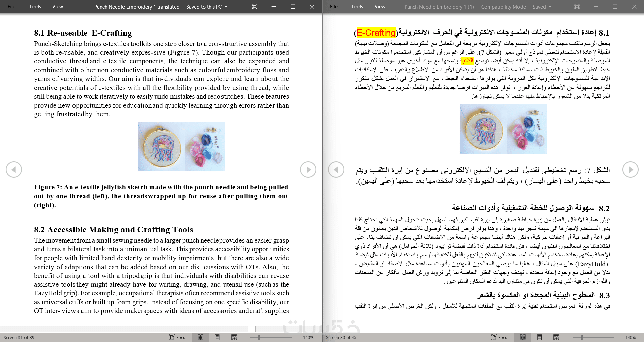Open View menu in the Compatibility Mode window

click(380, 7)
